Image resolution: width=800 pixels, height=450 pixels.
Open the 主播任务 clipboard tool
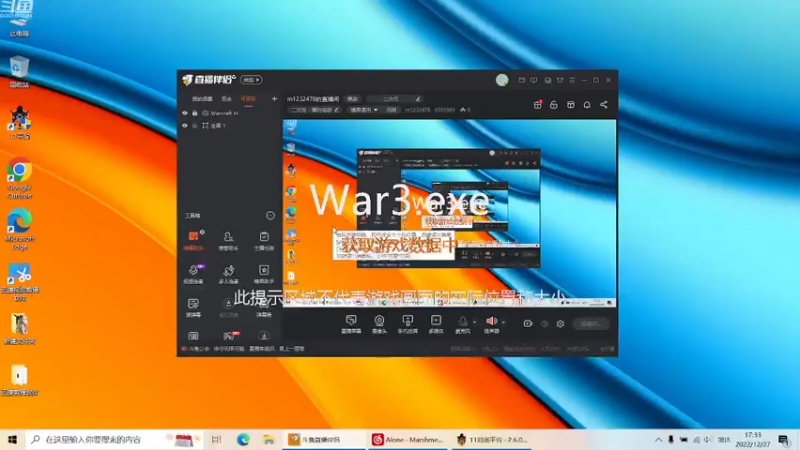(264, 240)
